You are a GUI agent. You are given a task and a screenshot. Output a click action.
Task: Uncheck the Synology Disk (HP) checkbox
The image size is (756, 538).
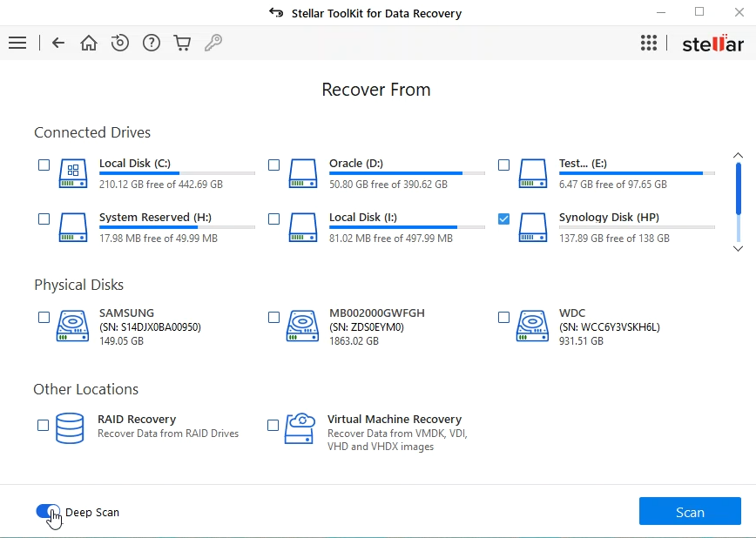[x=503, y=219]
